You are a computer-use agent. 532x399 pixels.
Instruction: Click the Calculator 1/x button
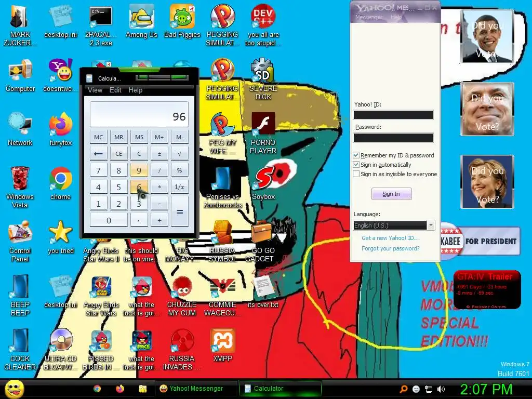point(179,187)
